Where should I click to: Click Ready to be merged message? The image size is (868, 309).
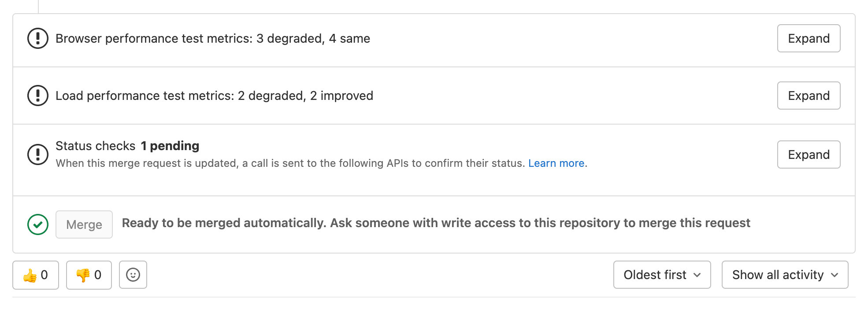click(x=435, y=223)
